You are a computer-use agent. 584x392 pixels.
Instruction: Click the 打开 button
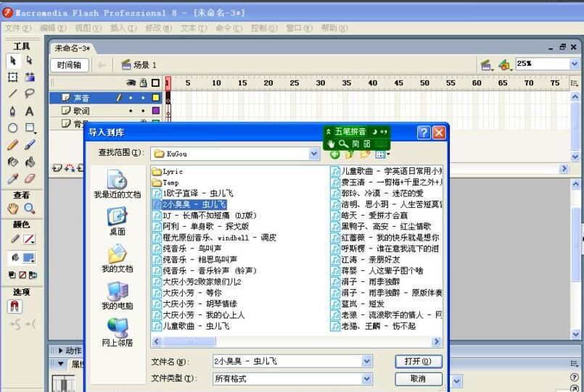[x=419, y=361]
